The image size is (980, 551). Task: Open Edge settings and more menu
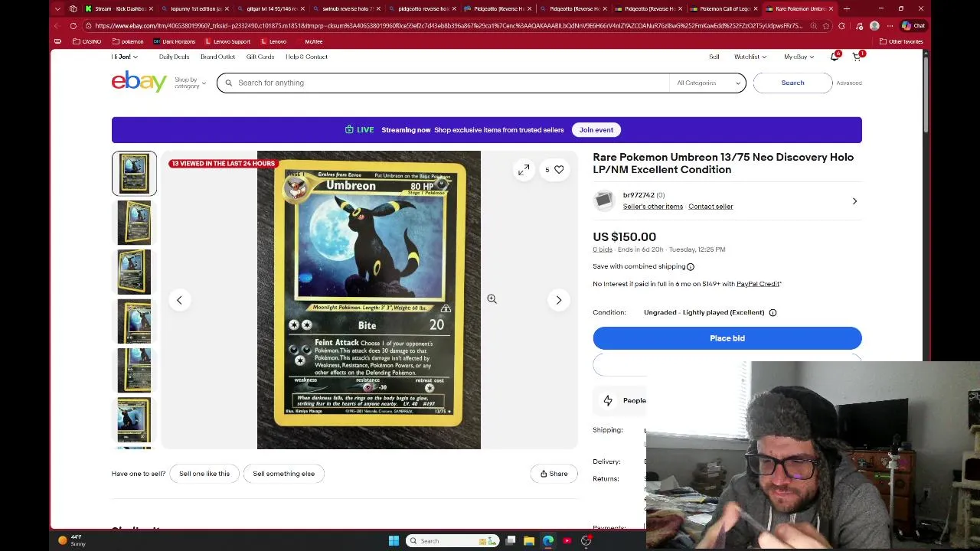click(x=890, y=25)
